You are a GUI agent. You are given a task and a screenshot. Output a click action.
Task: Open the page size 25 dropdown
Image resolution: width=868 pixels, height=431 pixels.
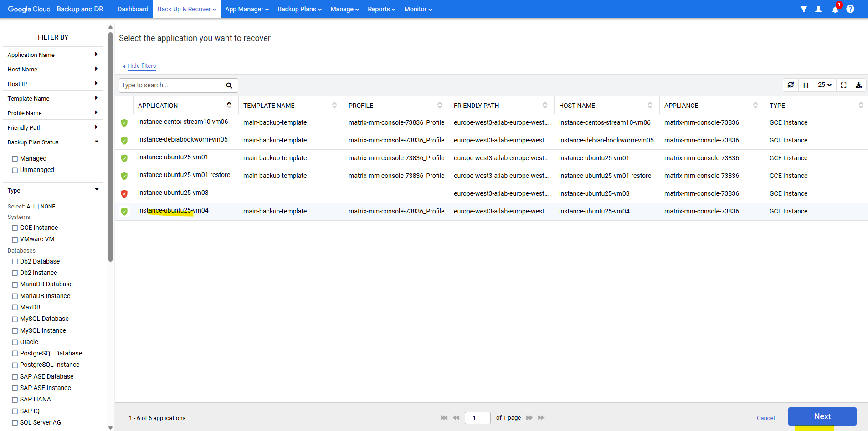[824, 85]
